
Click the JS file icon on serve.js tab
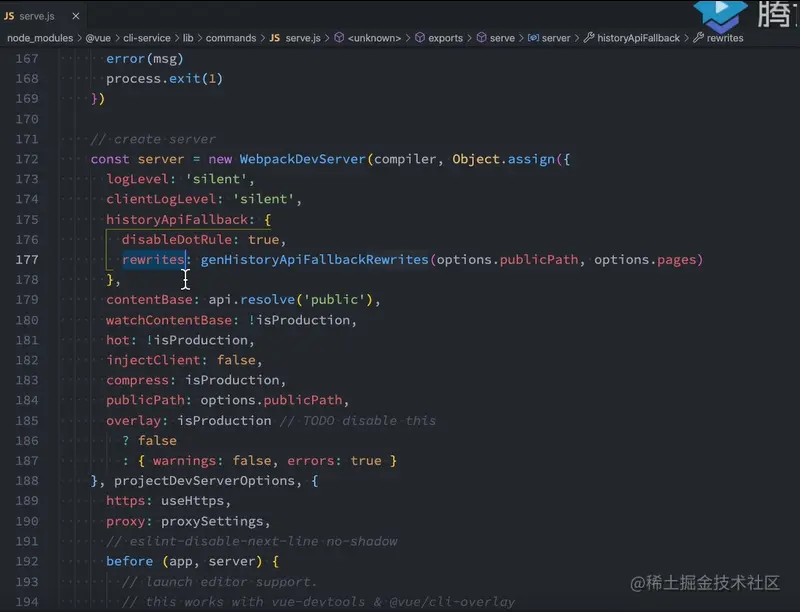point(9,16)
